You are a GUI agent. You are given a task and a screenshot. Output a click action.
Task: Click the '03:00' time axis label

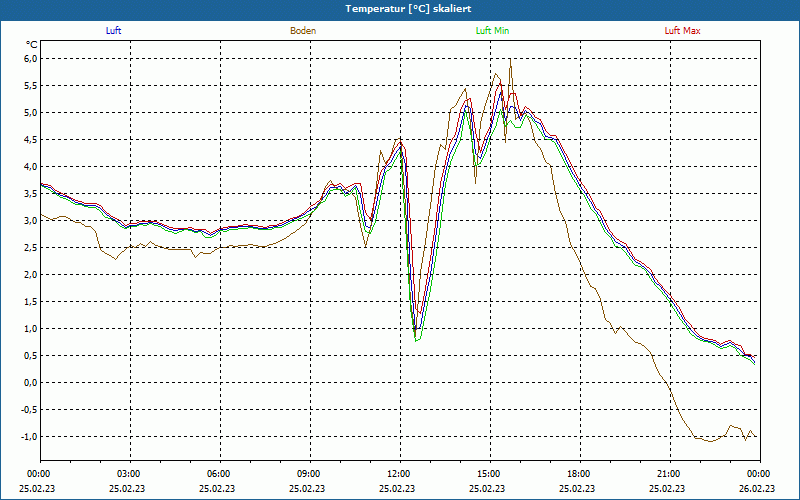point(128,474)
